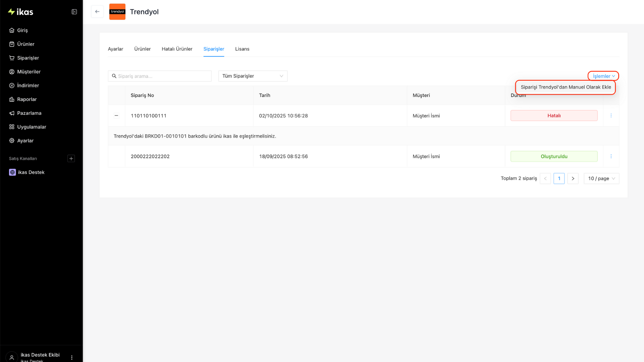This screenshot has width=644, height=362.
Task: Click Raporlar chart icon in sidebar
Action: [12, 99]
